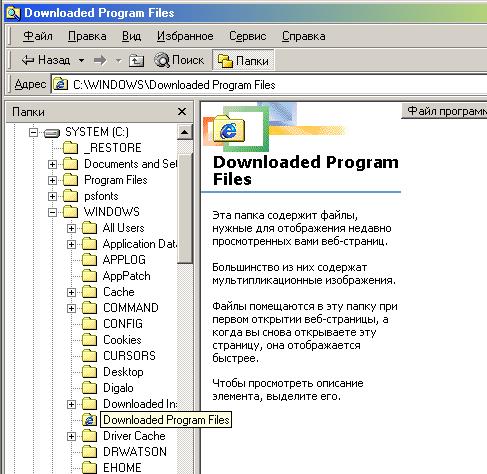Click the Digalo folder name
The image size is (487, 474).
(x=118, y=388)
